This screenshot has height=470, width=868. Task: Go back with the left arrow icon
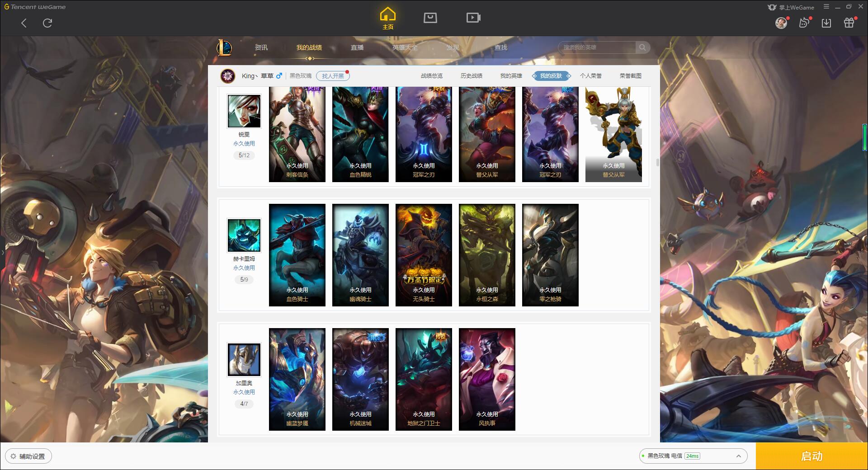click(24, 23)
